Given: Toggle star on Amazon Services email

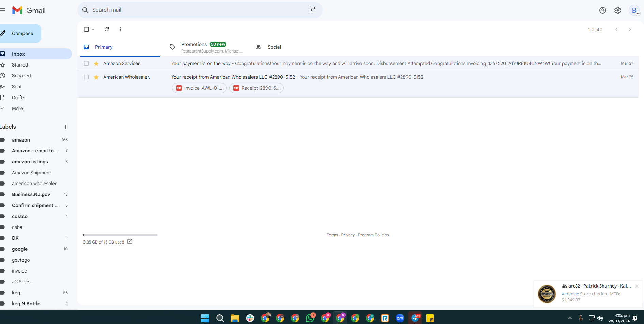Looking at the screenshot, I should pos(96,63).
